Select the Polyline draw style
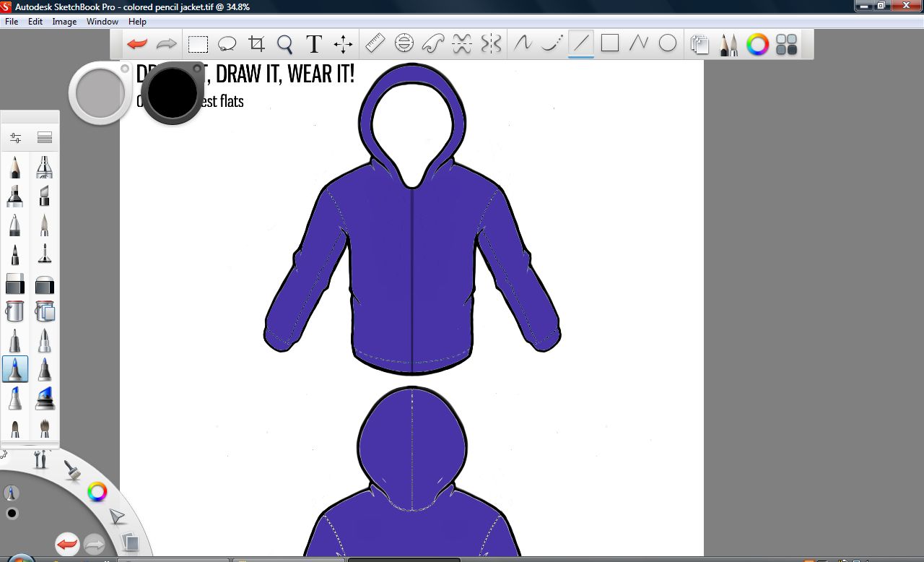Image resolution: width=924 pixels, height=562 pixels. click(x=639, y=43)
